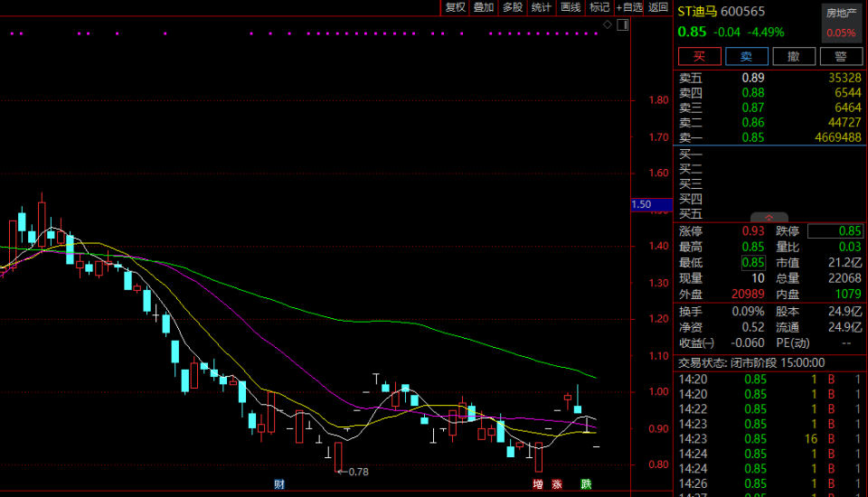Viewport: 868px width, 497px height.
Task: Click the 财 marker below the chart
Action: [x=279, y=484]
